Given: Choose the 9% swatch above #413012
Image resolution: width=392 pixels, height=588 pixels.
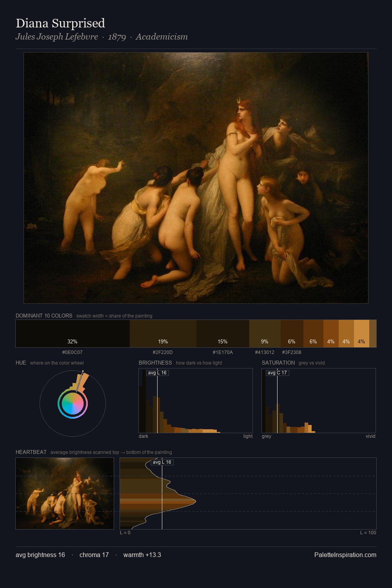Looking at the screenshot, I should (x=265, y=334).
